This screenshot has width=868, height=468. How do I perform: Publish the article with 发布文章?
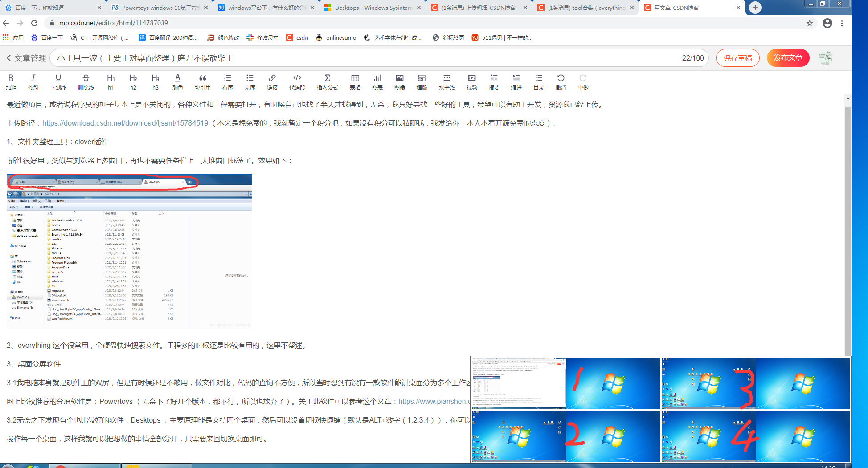pos(788,58)
